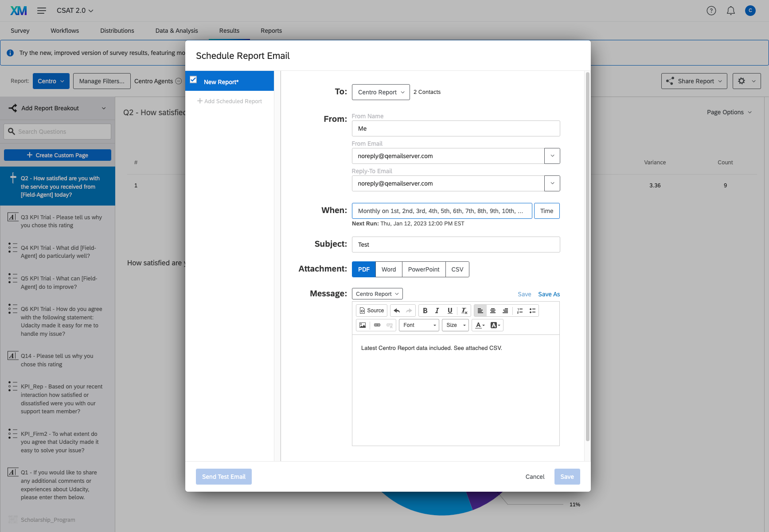Select PDF attachment format
This screenshot has width=769, height=532.
coord(364,269)
